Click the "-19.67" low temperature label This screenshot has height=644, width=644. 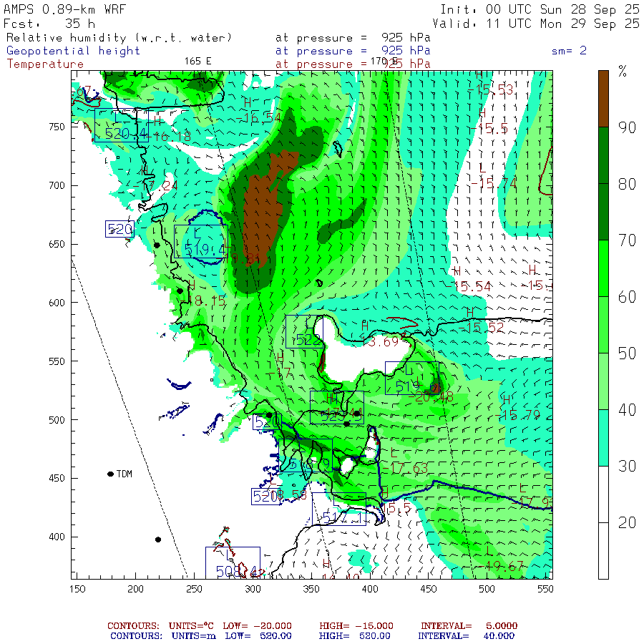click(500, 567)
